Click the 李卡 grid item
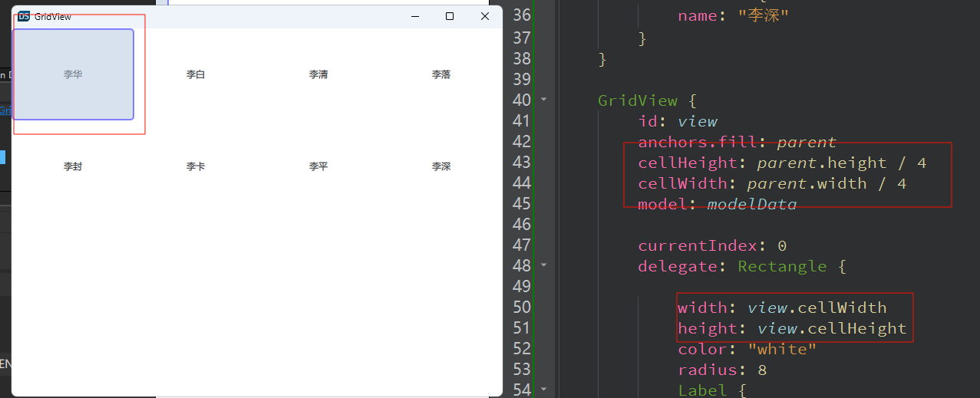Image resolution: width=980 pixels, height=398 pixels. coord(196,166)
